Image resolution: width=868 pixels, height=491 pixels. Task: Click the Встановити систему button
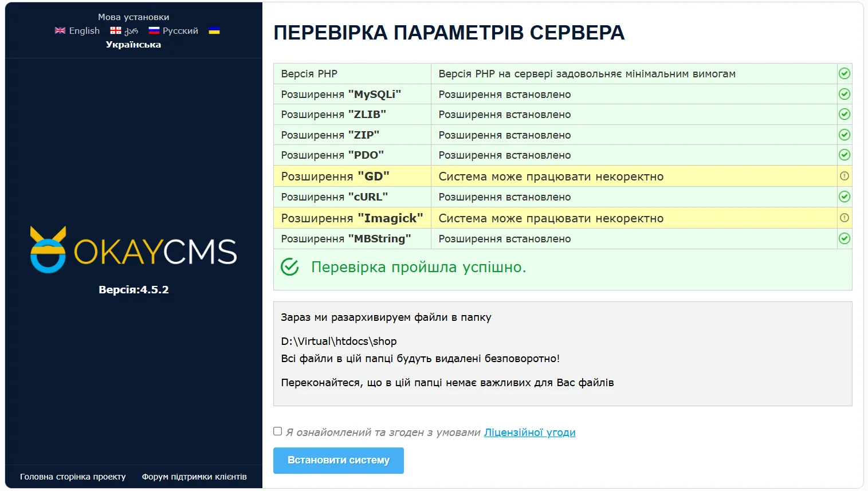point(338,460)
